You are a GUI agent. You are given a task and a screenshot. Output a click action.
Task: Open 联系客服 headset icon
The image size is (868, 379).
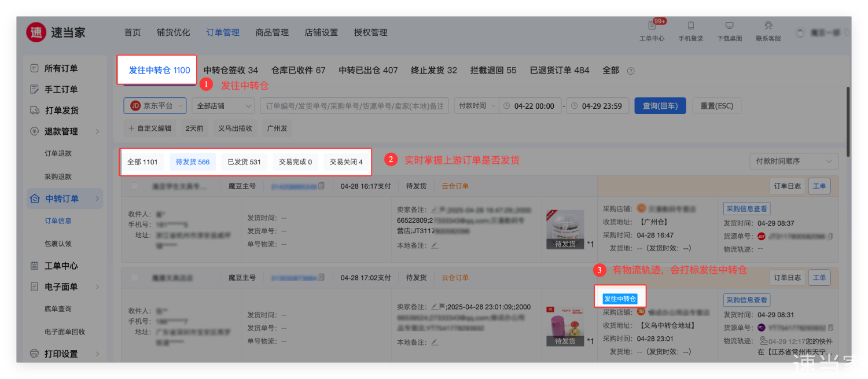pyautogui.click(x=768, y=26)
